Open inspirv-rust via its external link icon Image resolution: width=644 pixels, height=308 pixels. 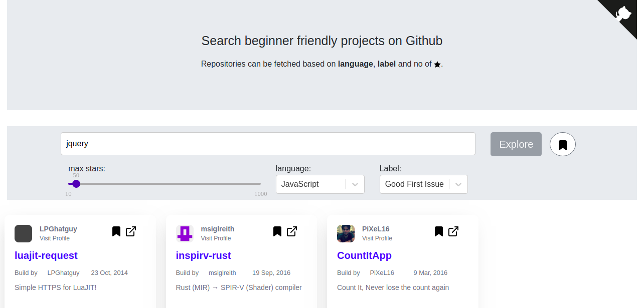tap(291, 231)
